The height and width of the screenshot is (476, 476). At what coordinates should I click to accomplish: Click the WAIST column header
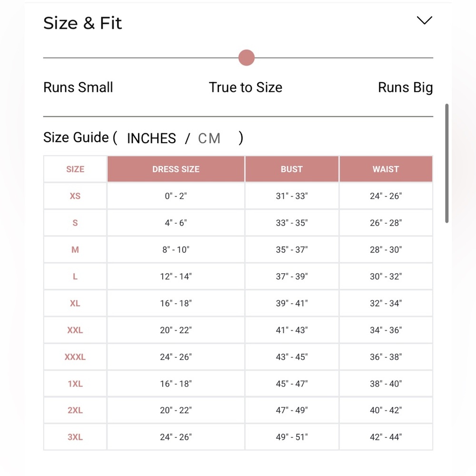[386, 169]
